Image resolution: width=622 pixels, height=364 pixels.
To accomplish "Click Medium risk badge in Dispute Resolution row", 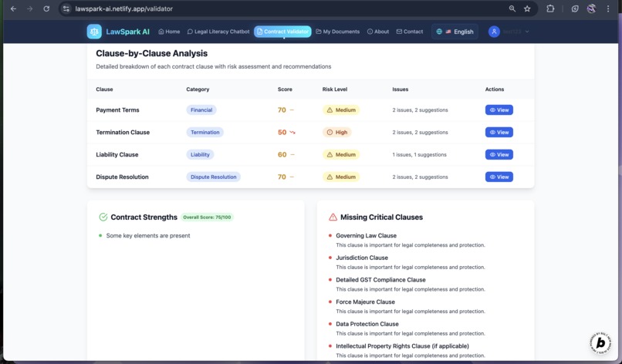I will (x=341, y=177).
